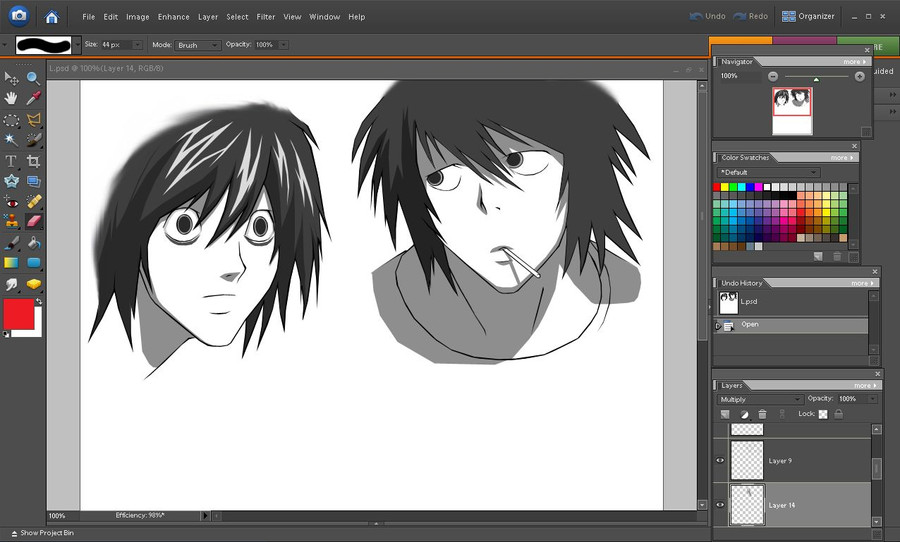This screenshot has width=900, height=542.
Task: Show Project Bin
Action: [42, 533]
